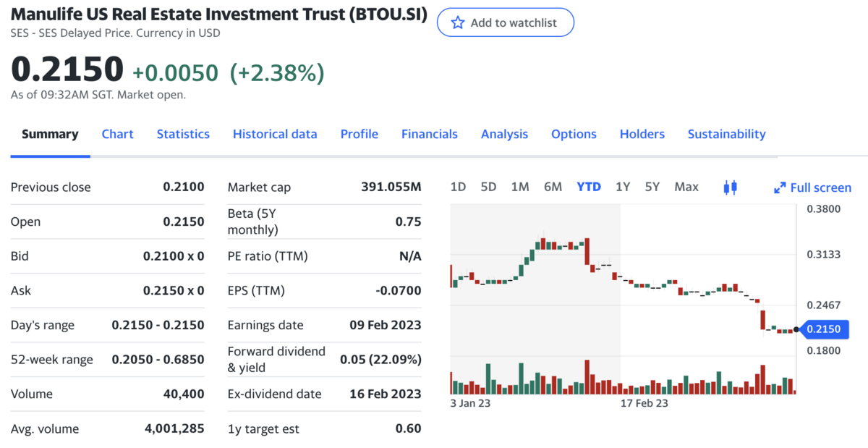The image size is (868, 448).
Task: Select the Options tab
Action: click(x=574, y=134)
